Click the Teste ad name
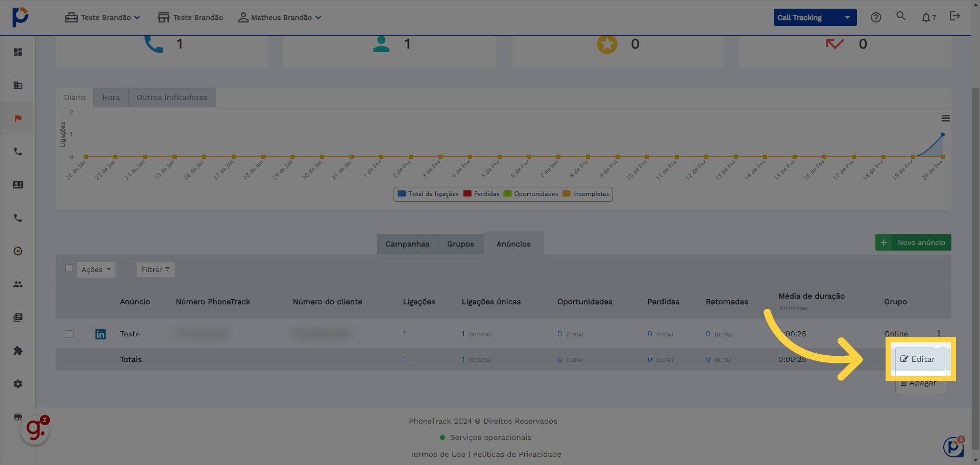This screenshot has height=465, width=980. click(130, 334)
